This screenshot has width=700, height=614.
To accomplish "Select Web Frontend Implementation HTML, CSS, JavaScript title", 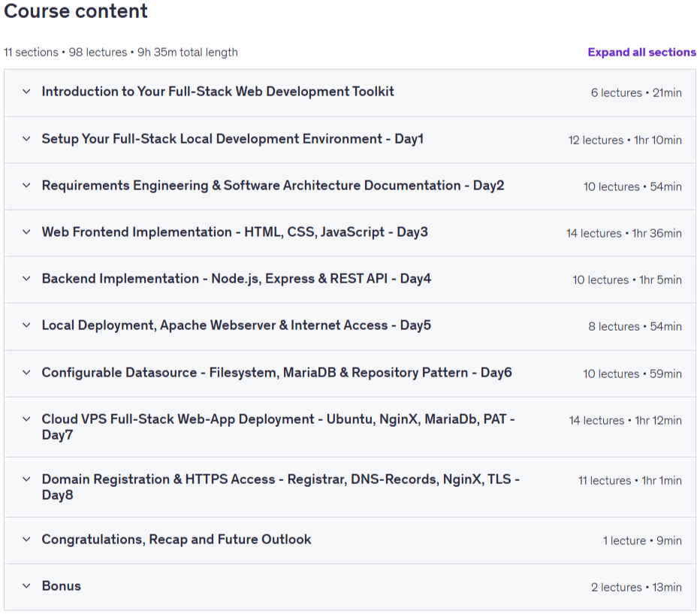I will (235, 232).
